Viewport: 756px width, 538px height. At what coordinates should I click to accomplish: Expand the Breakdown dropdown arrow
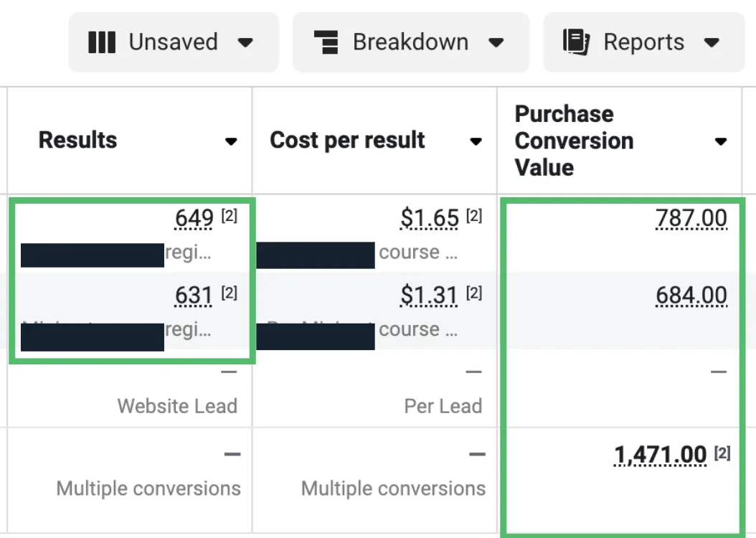496,43
